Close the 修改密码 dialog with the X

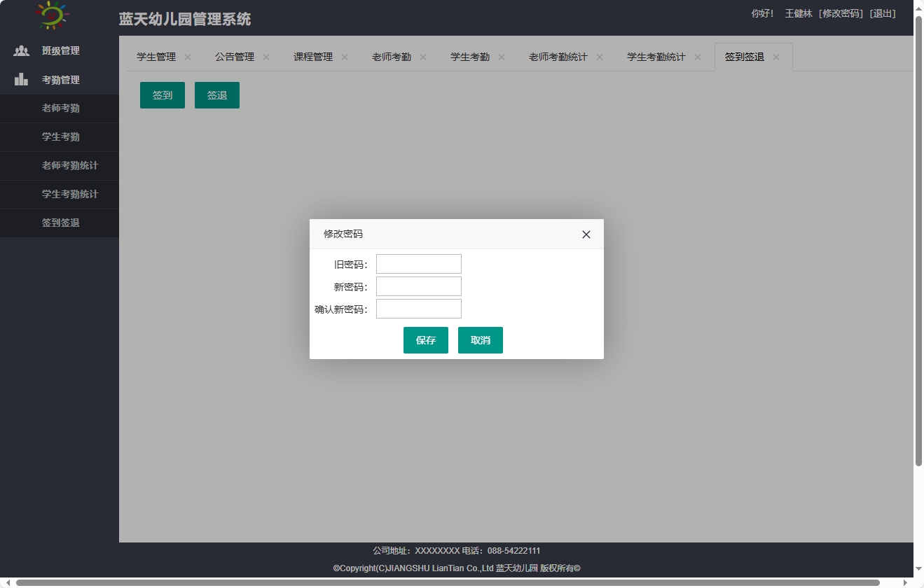(x=586, y=234)
